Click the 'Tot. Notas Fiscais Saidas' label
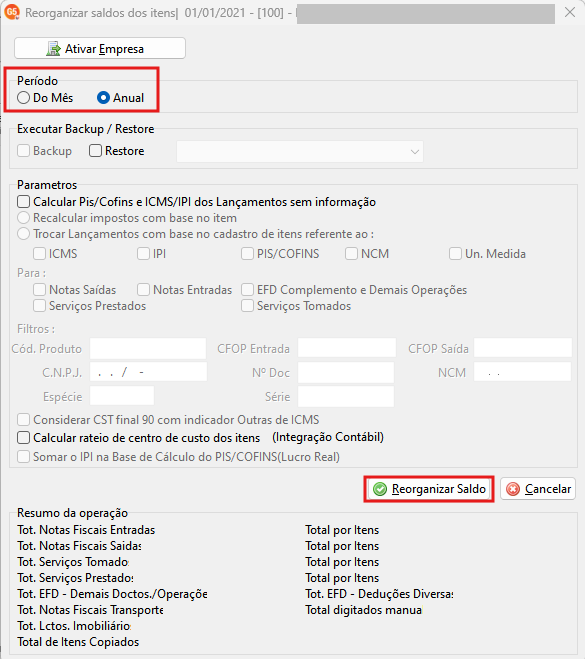The image size is (585, 659). [79, 546]
